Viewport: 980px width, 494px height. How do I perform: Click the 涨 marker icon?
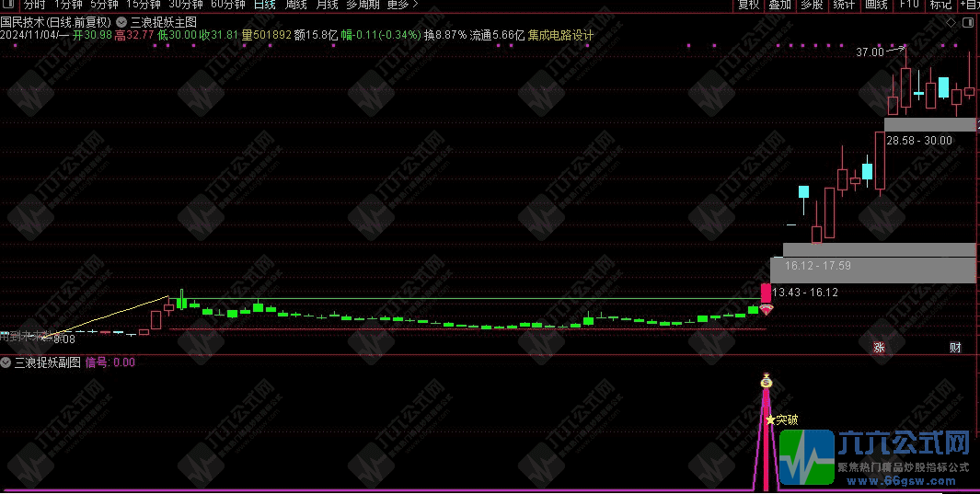[x=879, y=348]
